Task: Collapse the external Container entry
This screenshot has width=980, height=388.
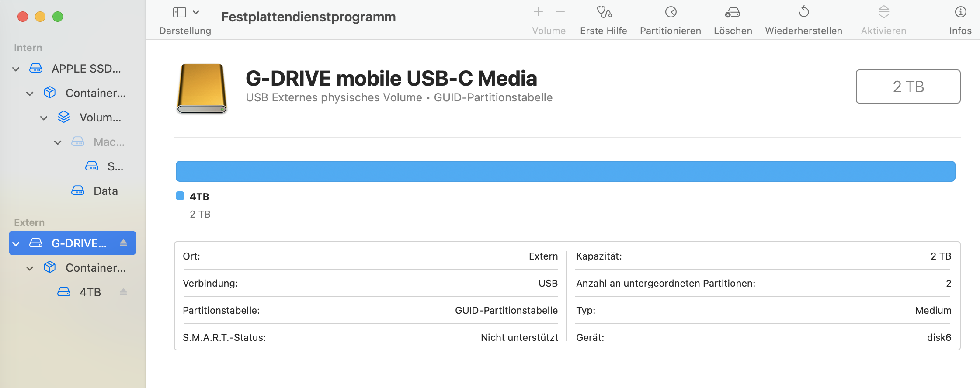Action: 30,268
